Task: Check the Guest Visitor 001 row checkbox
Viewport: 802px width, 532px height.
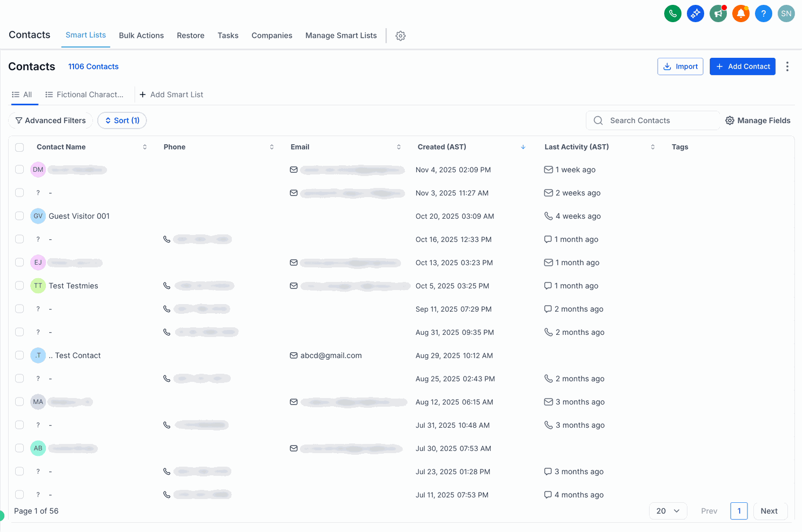Action: tap(19, 216)
